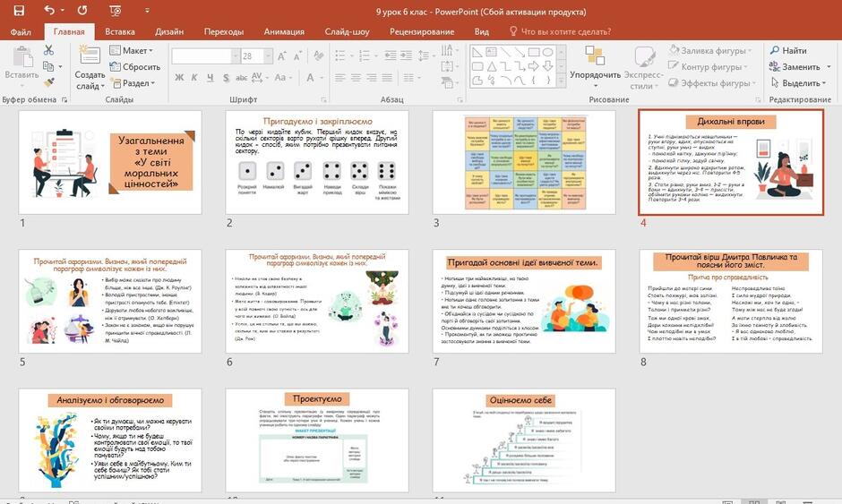This screenshot has height=504, width=842.
Task: Increase list indent level
Action: coord(407,56)
